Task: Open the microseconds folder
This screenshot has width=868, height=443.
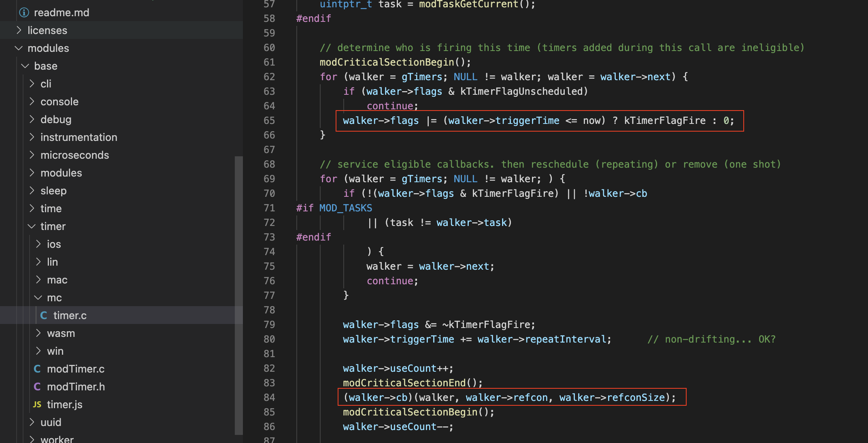Action: coord(74,155)
